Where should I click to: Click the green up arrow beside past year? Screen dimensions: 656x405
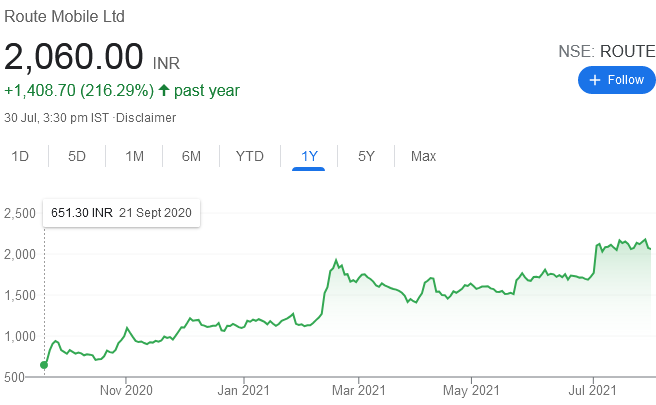pos(164,91)
